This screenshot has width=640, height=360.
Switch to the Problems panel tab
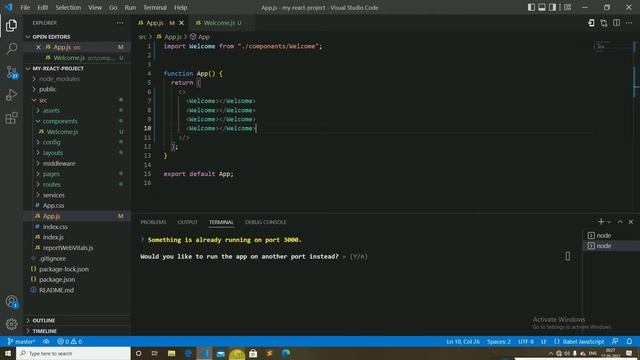pyautogui.click(x=153, y=222)
